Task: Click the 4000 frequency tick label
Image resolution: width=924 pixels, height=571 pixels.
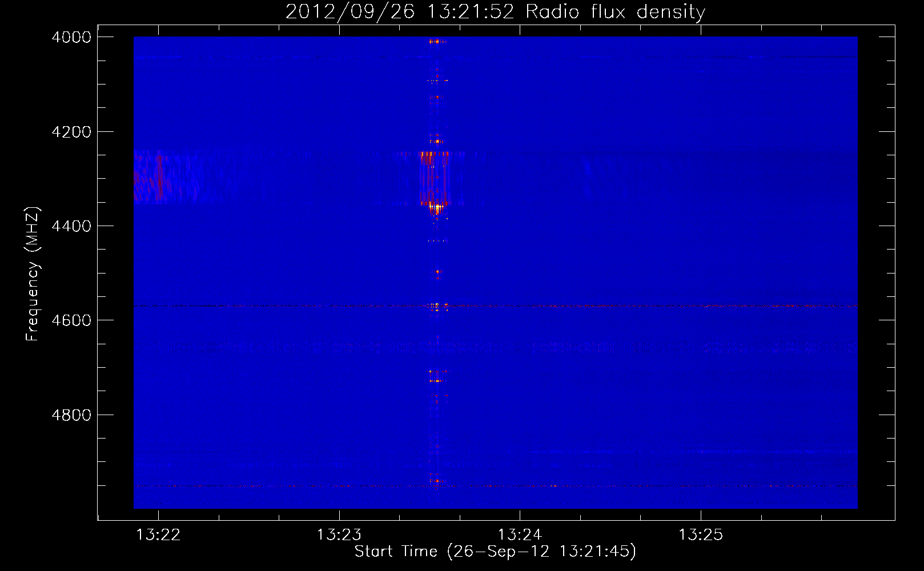Action: click(x=71, y=37)
